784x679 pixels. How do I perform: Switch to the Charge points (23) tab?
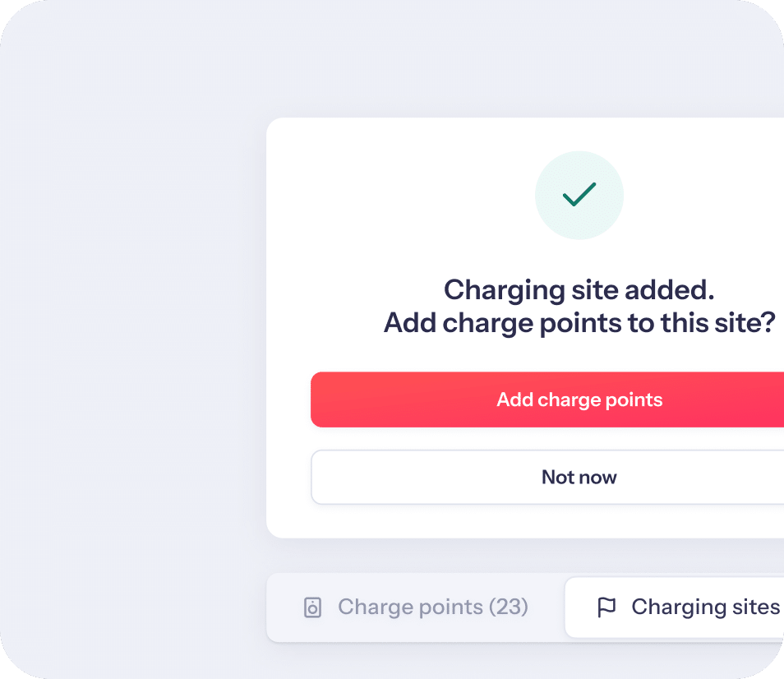pyautogui.click(x=416, y=607)
